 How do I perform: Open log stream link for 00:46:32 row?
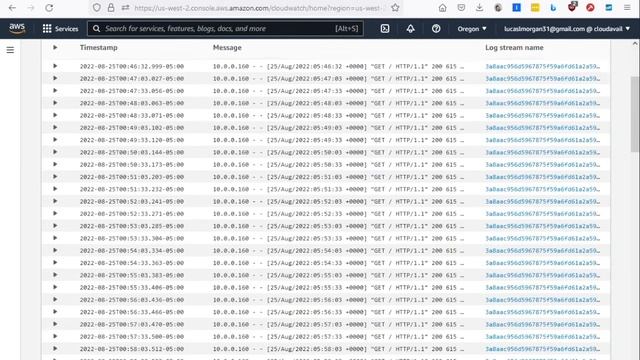[x=542, y=66]
